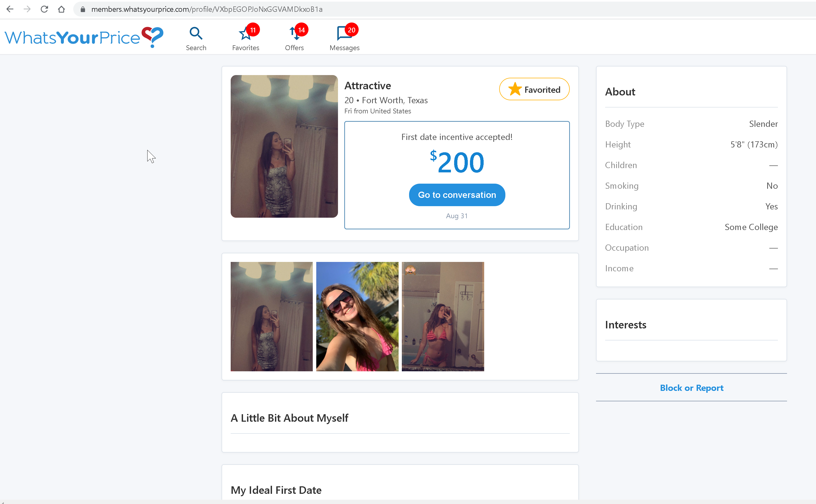816x504 pixels.
Task: Click the 5'8" (173cm) height value
Action: 754,145
